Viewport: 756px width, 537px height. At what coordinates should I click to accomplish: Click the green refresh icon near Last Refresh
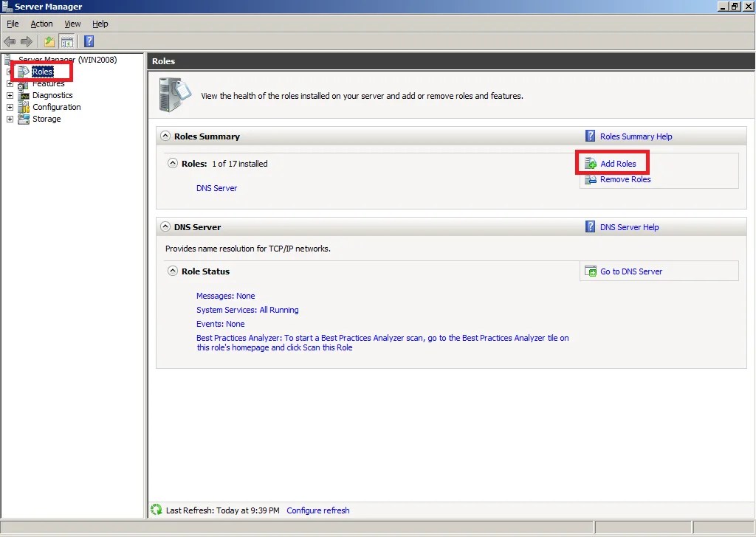click(x=157, y=510)
